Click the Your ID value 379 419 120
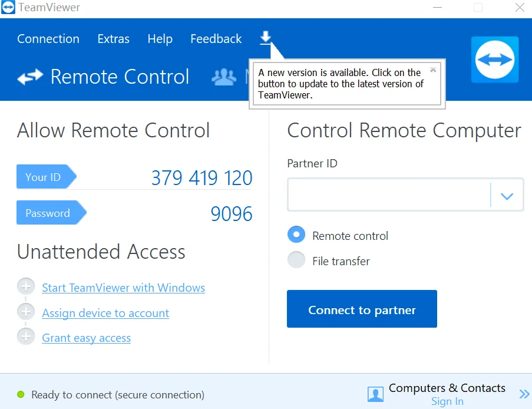Viewport: 532px width, 409px height. click(x=202, y=177)
